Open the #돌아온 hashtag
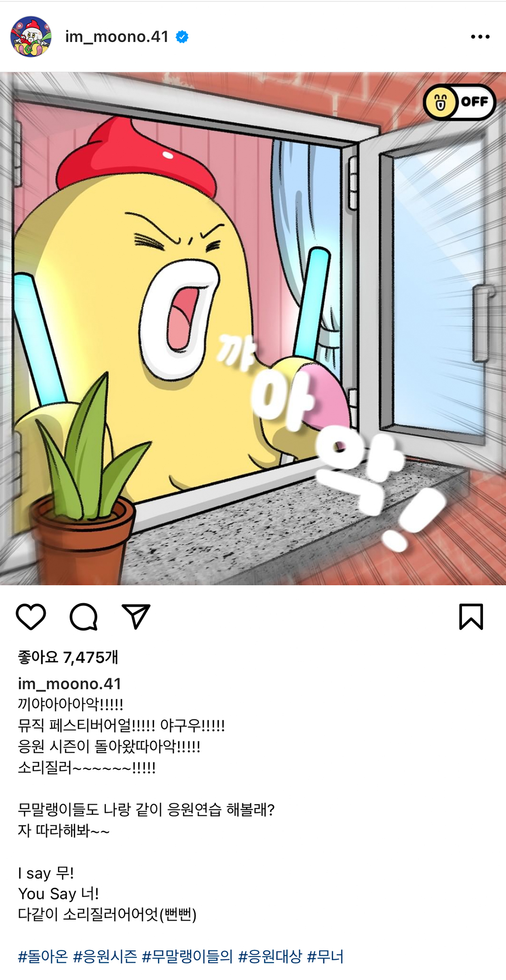Viewport: 506px width, 980px height. click(43, 956)
